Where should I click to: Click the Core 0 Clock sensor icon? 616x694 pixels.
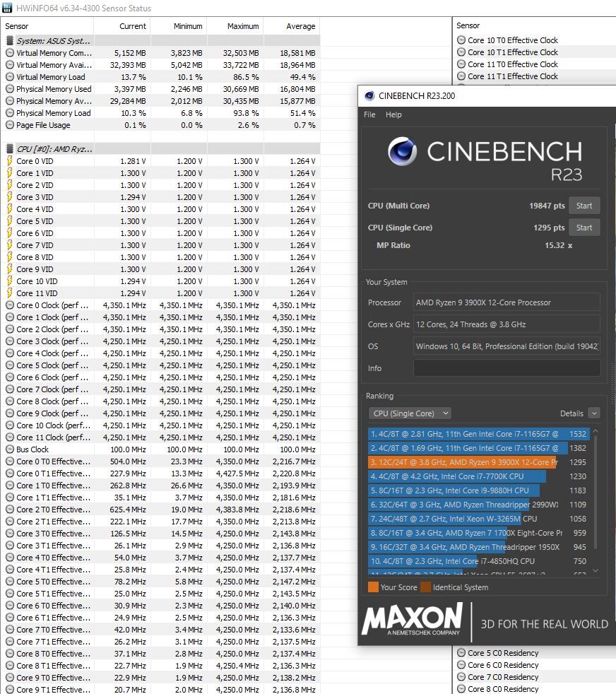(x=10, y=305)
